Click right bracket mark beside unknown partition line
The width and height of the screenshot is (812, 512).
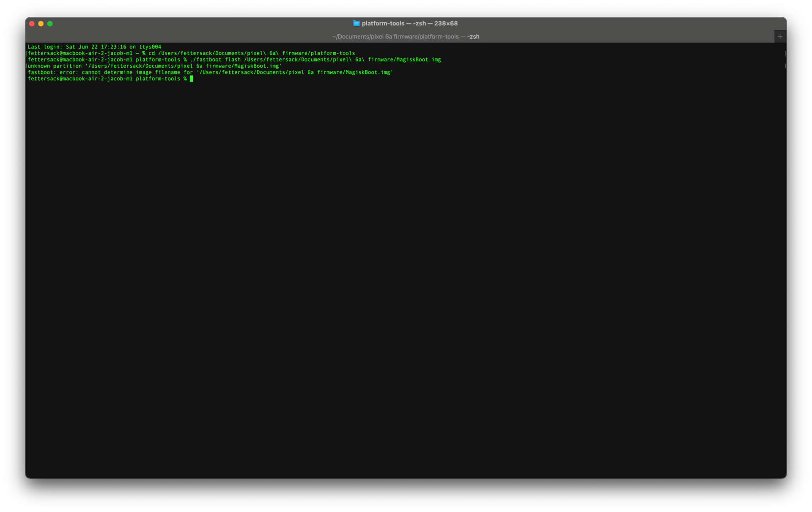[x=785, y=66]
